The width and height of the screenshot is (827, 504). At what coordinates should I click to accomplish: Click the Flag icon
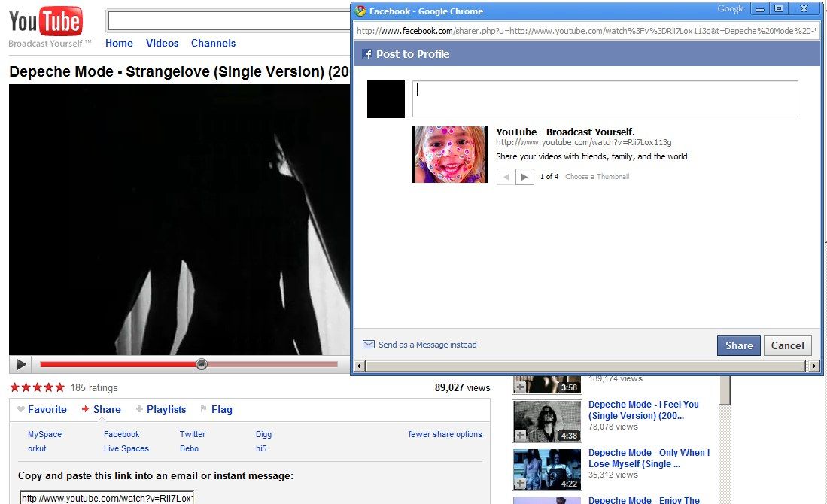coord(204,409)
